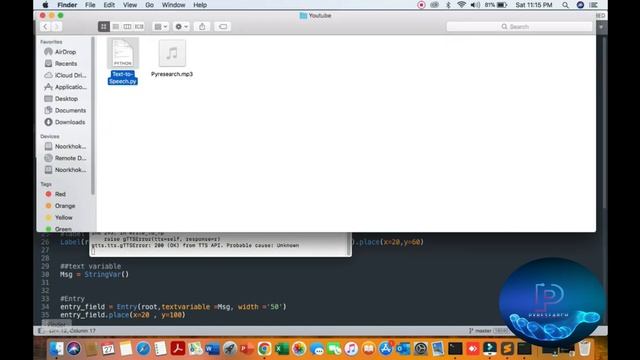Click the volume menu bar icon
Viewport: 640px width, 360px height.
coord(475,5)
